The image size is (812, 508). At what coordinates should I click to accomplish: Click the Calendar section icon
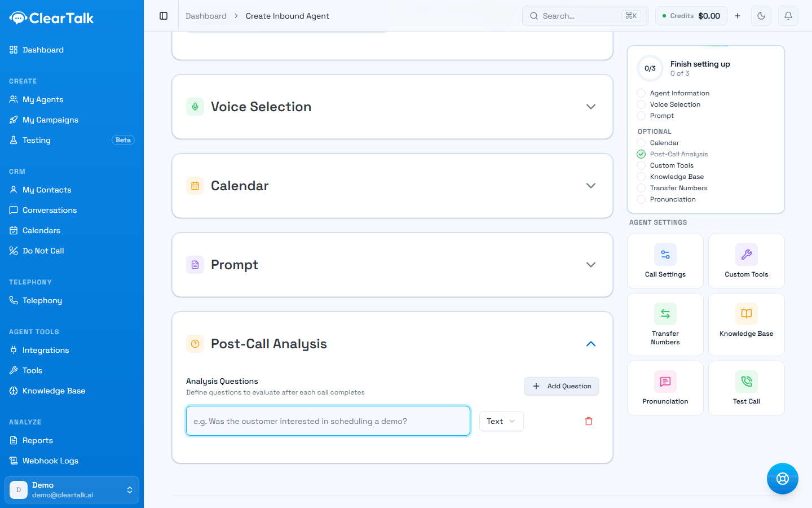(195, 186)
